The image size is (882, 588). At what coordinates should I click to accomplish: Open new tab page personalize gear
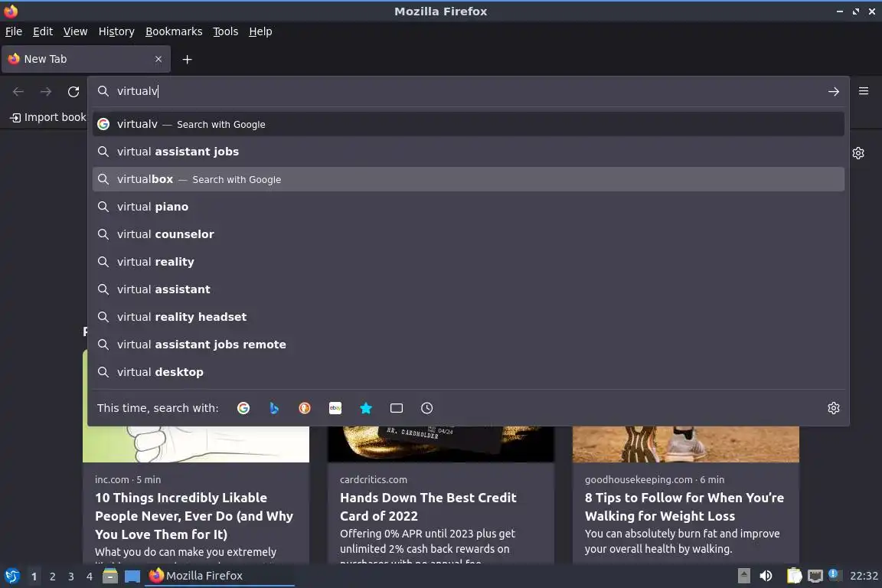click(857, 153)
